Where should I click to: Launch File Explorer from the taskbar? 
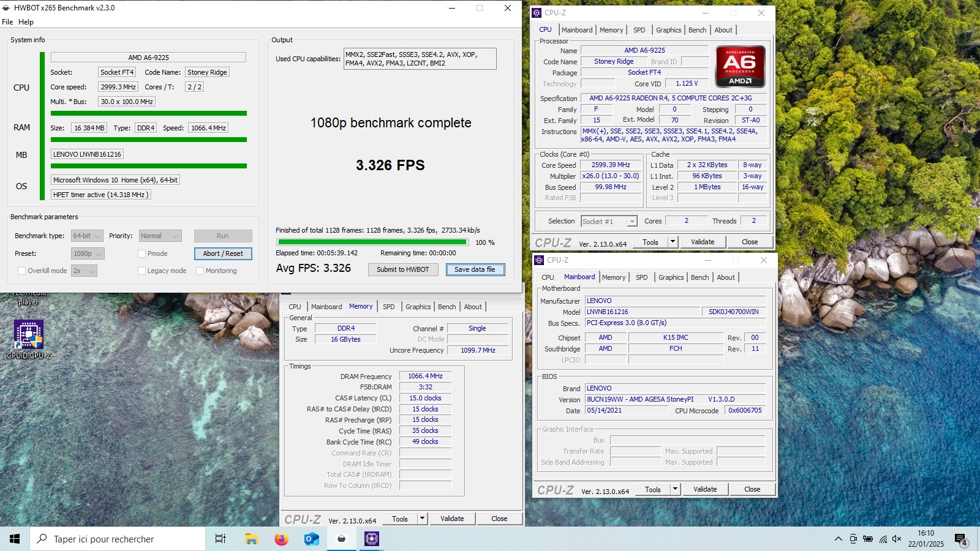(x=251, y=539)
